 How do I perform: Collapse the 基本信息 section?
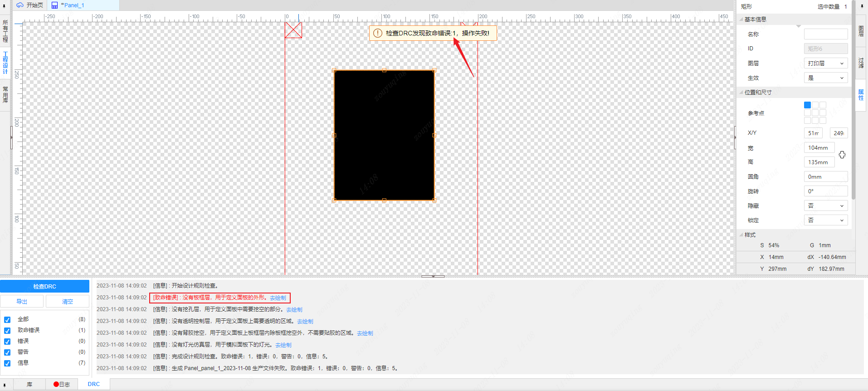[741, 20]
